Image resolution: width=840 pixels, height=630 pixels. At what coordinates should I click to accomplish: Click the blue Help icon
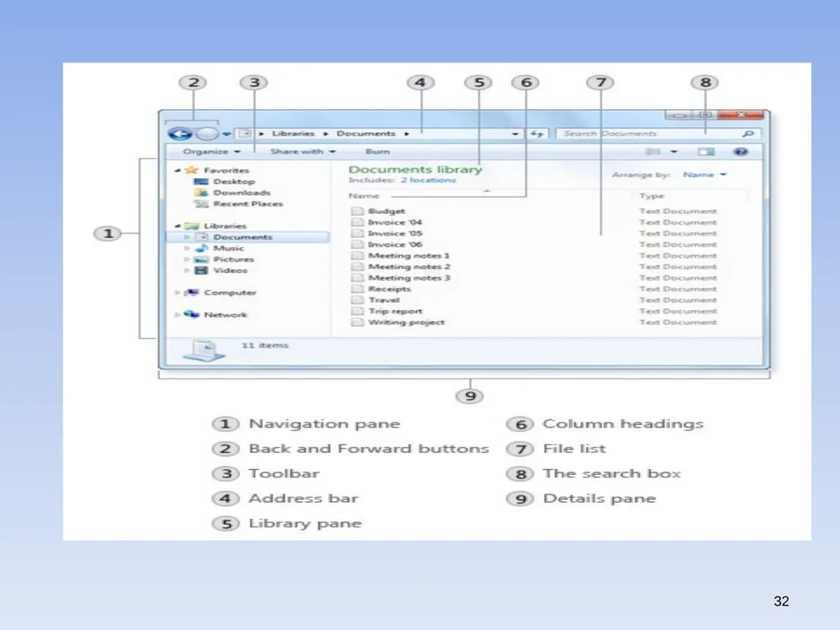pos(741,152)
